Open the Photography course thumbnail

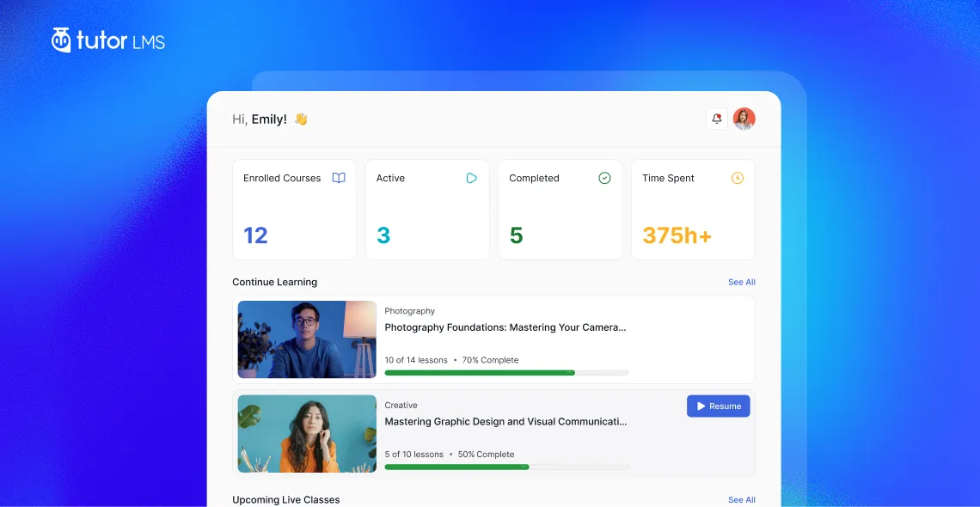(x=307, y=339)
